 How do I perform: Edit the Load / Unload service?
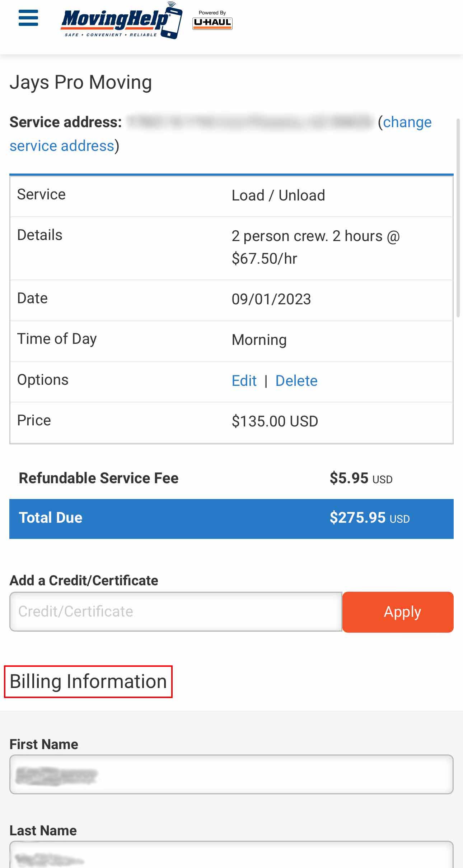(x=244, y=381)
